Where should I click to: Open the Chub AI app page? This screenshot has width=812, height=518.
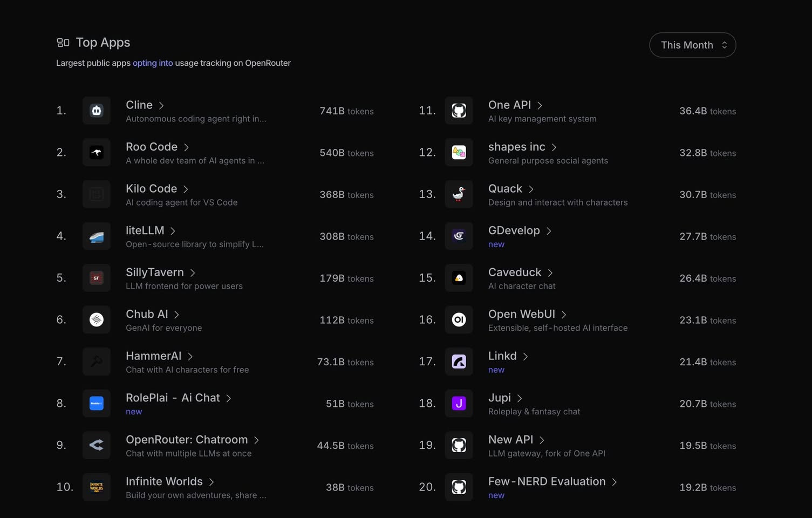(x=147, y=314)
